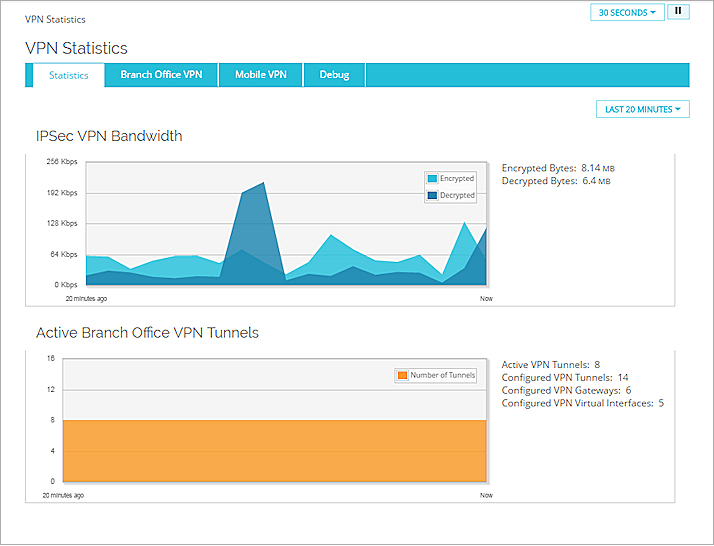Click the VPN Statistics breadcrumb text
Screen dimensions: 714x546
click(55, 19)
